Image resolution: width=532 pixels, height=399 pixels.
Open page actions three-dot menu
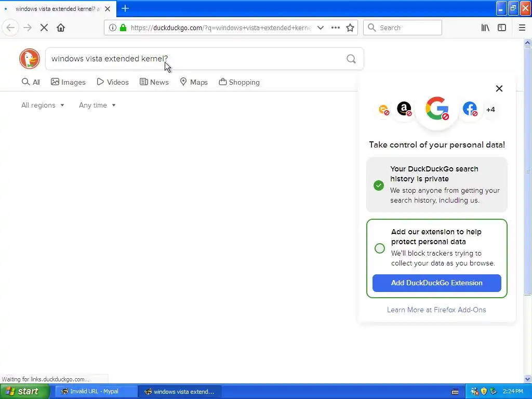(336, 28)
